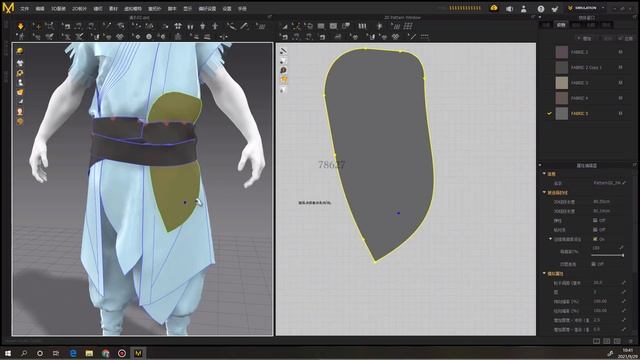Click the 2.5 value field
This screenshot has height=360, width=640.
(596, 320)
